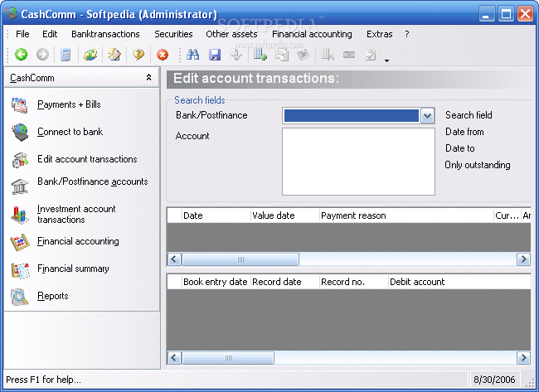Open the Edit menu
The image size is (539, 392).
coord(50,34)
